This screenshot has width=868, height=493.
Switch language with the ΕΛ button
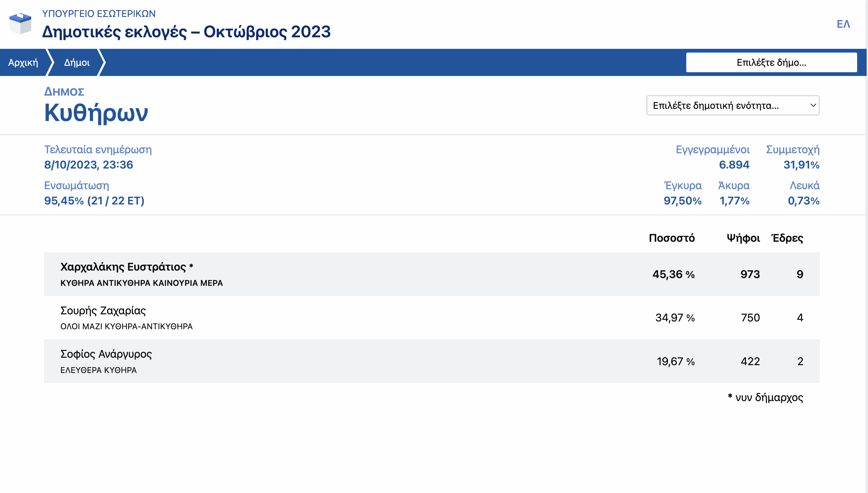843,24
